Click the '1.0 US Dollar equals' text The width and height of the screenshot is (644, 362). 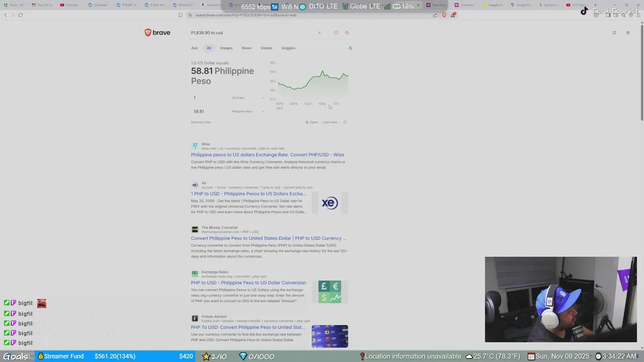(210, 63)
